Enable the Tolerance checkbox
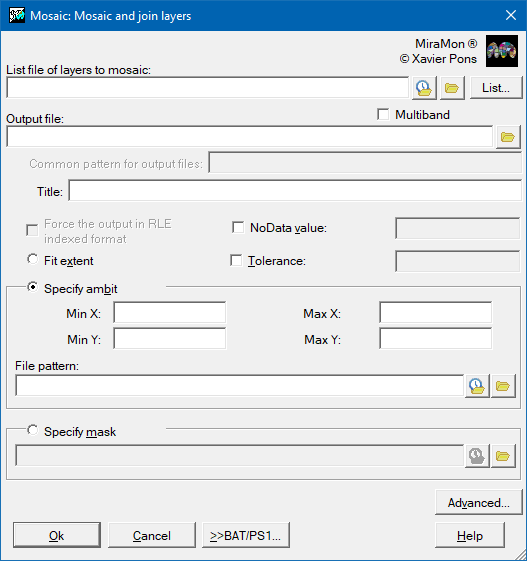Viewport: 527px width, 561px height. click(236, 260)
